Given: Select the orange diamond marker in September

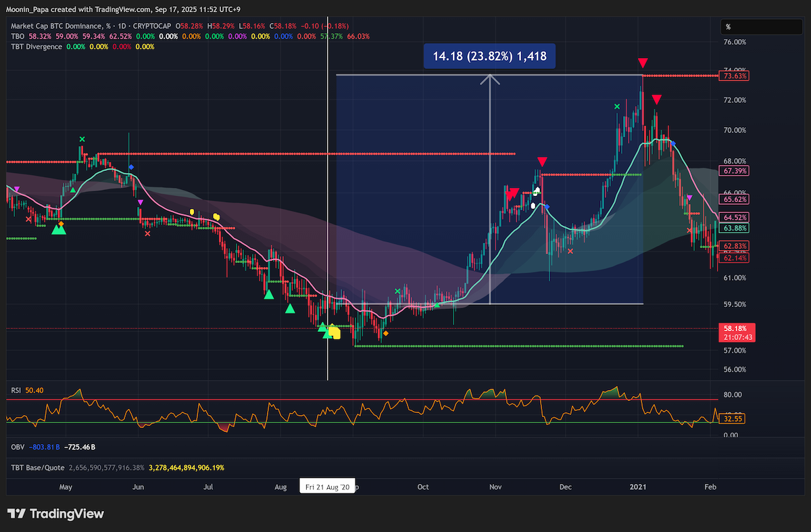Looking at the screenshot, I should tap(385, 333).
